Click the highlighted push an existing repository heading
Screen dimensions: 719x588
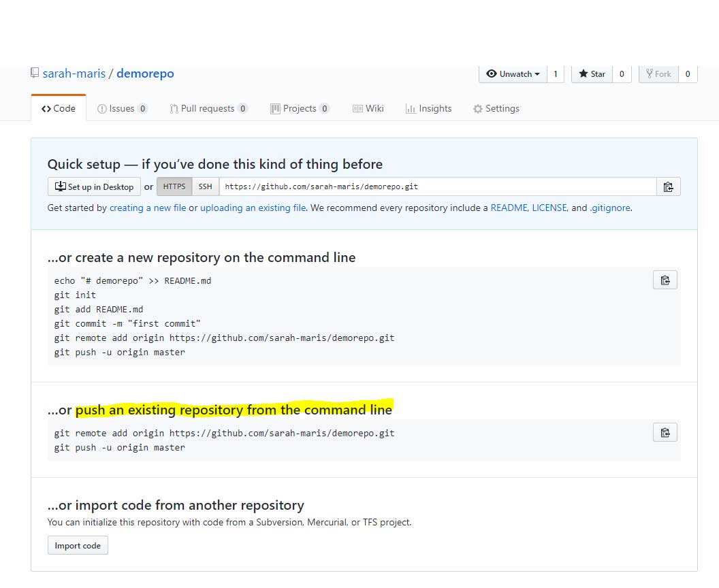tap(234, 410)
